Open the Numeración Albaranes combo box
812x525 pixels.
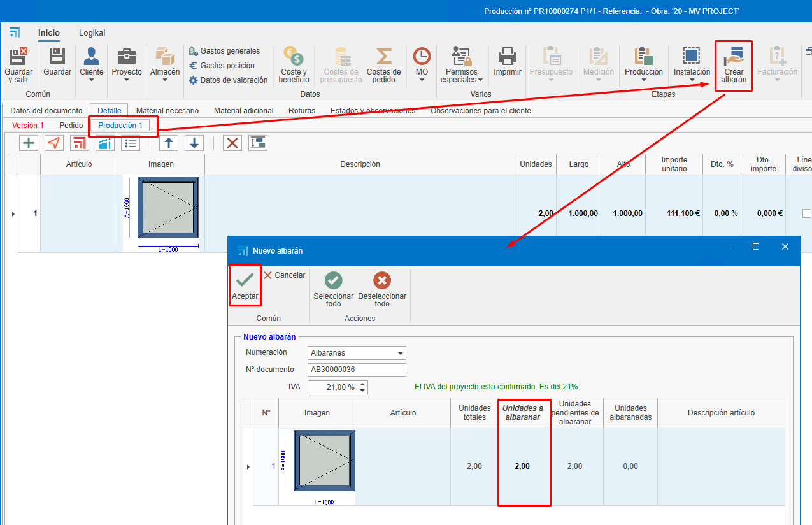357,353
